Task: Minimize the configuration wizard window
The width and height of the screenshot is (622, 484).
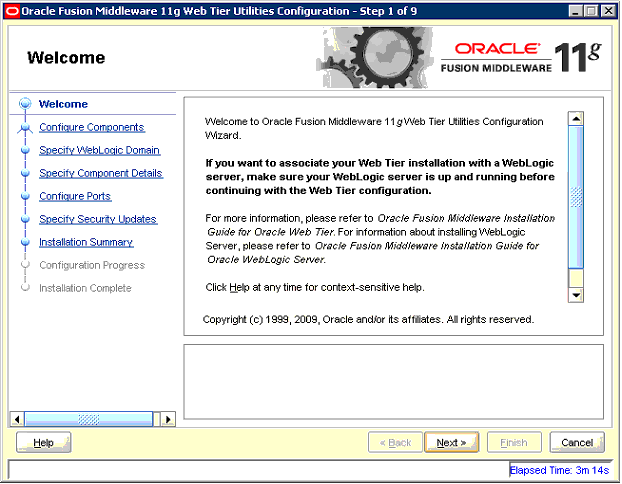Action: coord(576,11)
